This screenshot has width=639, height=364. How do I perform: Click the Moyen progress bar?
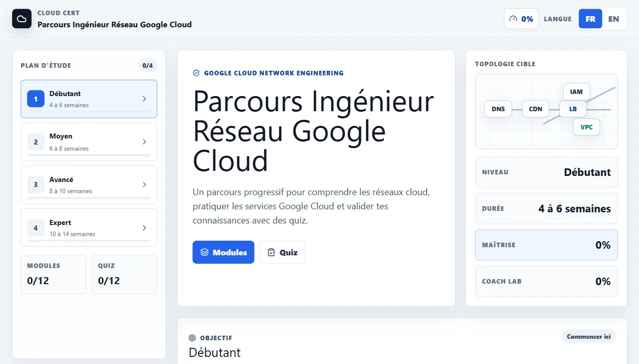click(89, 155)
